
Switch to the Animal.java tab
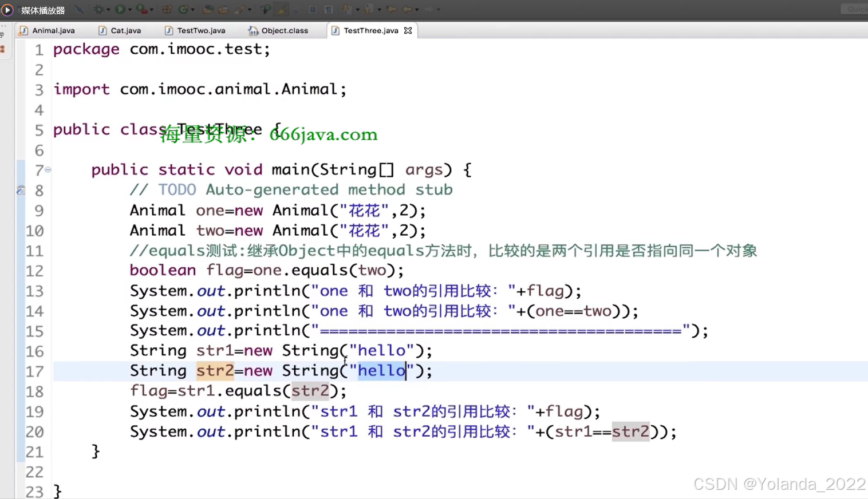pyautogui.click(x=47, y=30)
